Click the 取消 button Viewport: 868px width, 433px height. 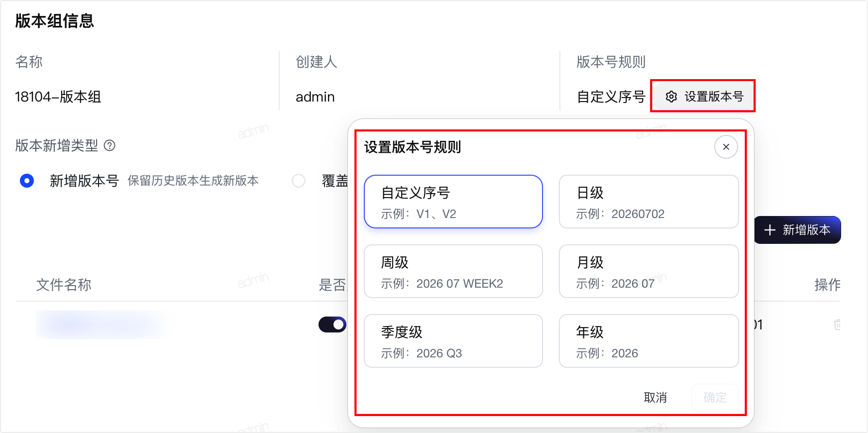[655, 398]
